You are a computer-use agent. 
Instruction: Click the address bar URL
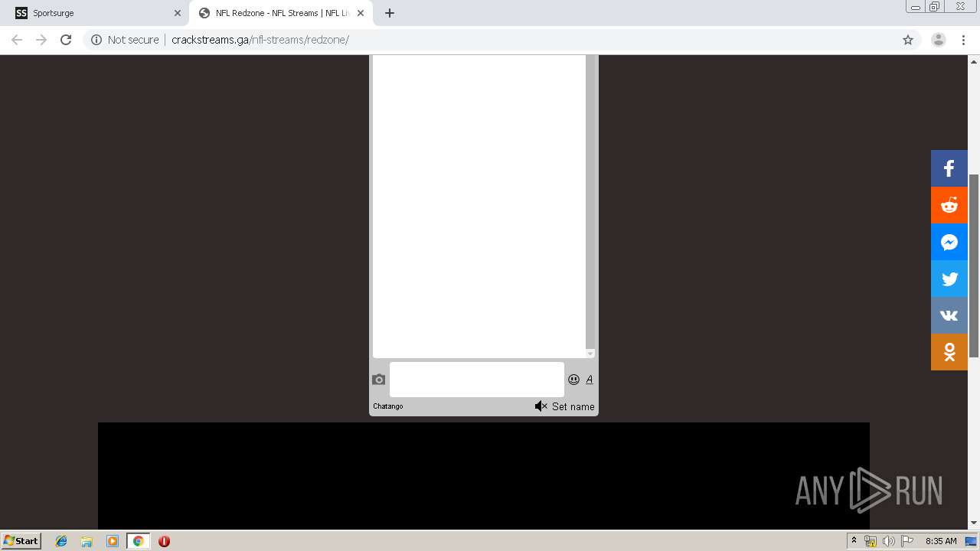[260, 40]
